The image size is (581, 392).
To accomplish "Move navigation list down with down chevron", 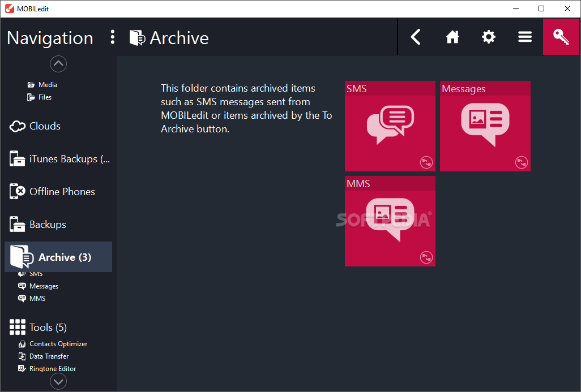I will pos(58,381).
